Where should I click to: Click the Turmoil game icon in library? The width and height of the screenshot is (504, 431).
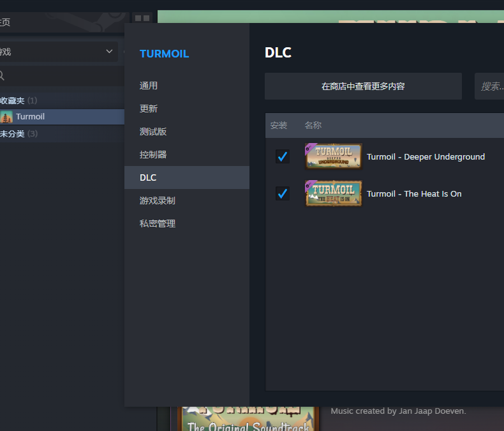6,117
